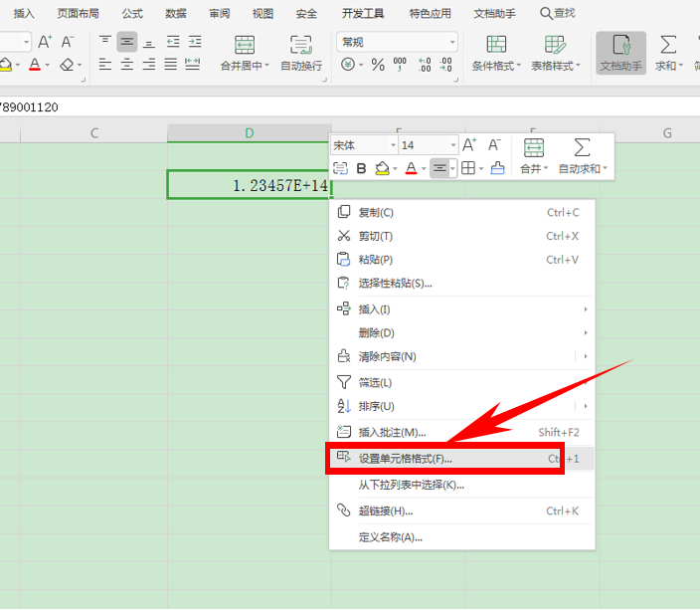Screen dimensions: 700x610
Task: Click the top align icon in ribbon
Action: [105, 42]
